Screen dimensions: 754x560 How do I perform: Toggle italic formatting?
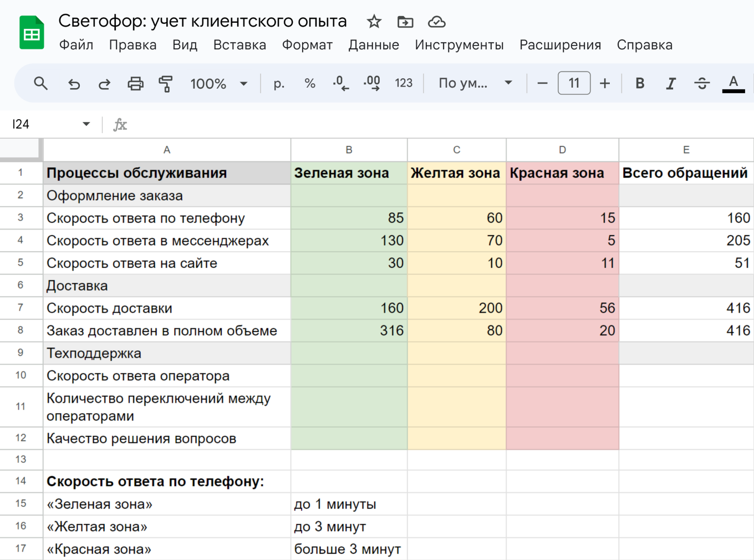coord(671,83)
